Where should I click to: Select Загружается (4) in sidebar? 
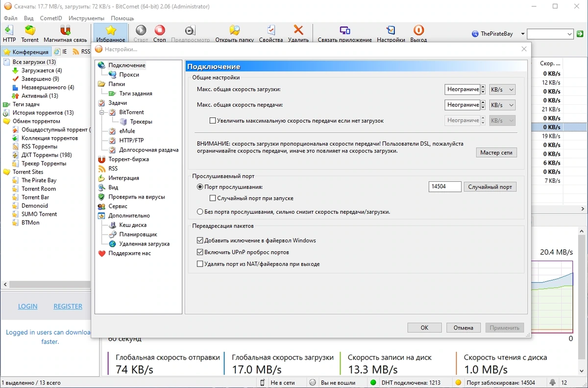tap(42, 71)
